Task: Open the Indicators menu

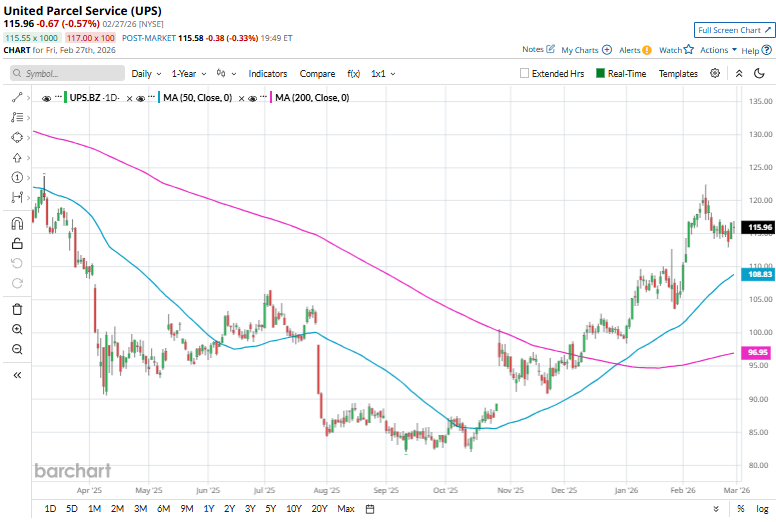Action: click(x=267, y=74)
